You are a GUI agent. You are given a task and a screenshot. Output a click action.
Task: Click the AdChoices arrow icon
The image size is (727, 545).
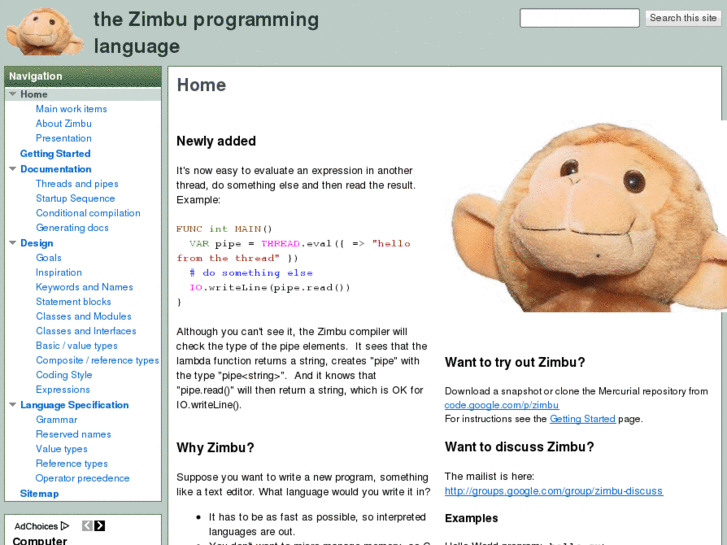(65, 526)
